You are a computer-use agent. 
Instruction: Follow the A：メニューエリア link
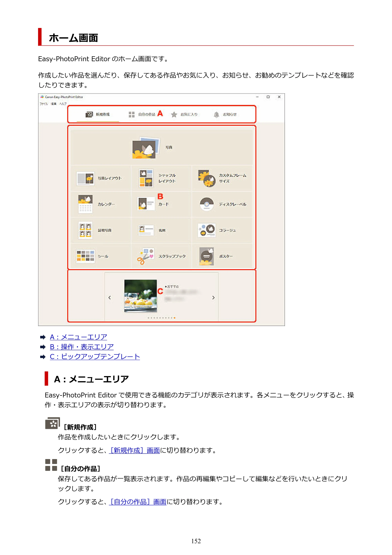[x=78, y=337]
